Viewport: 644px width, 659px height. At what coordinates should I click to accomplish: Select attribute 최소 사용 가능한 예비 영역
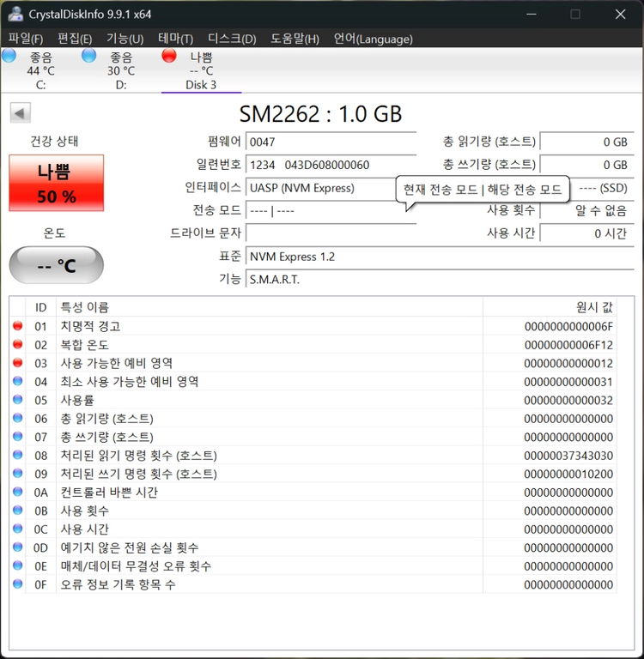[130, 382]
